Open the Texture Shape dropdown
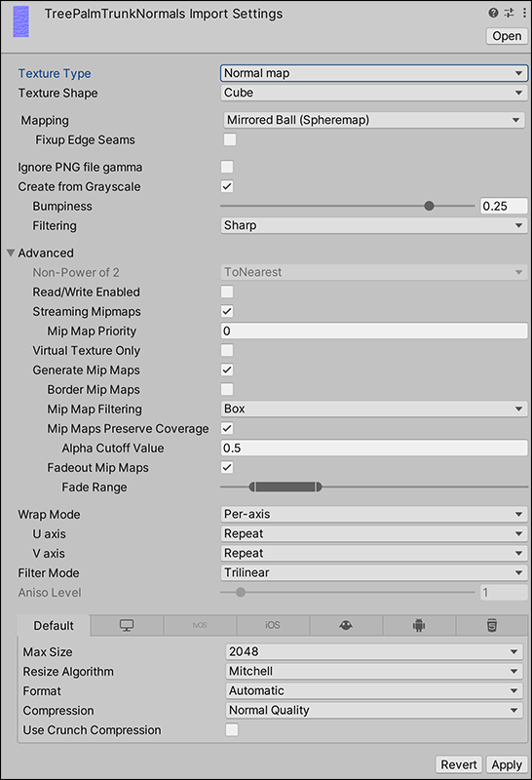The image size is (532, 780). 374,93
